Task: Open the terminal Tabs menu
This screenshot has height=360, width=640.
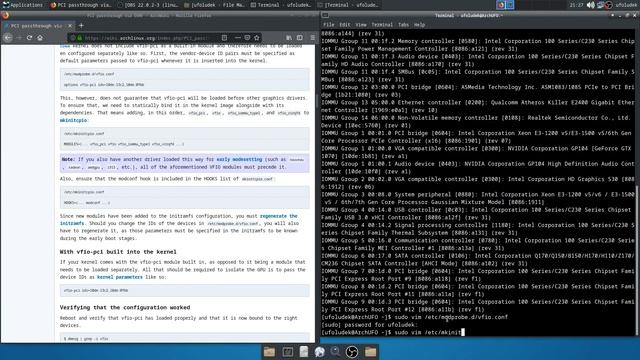Action: [x=403, y=24]
